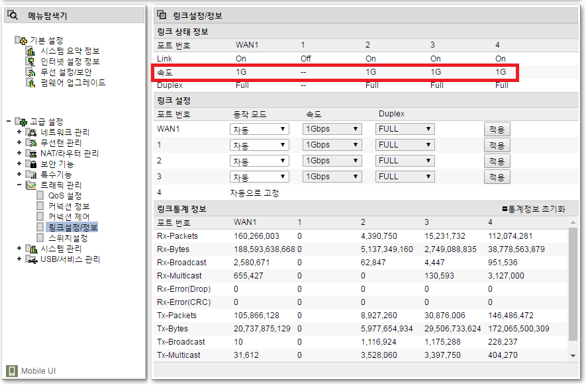This screenshot has height=387, width=588.
Task: Click the 네트워크 관리 folder icon
Action: click(x=31, y=132)
